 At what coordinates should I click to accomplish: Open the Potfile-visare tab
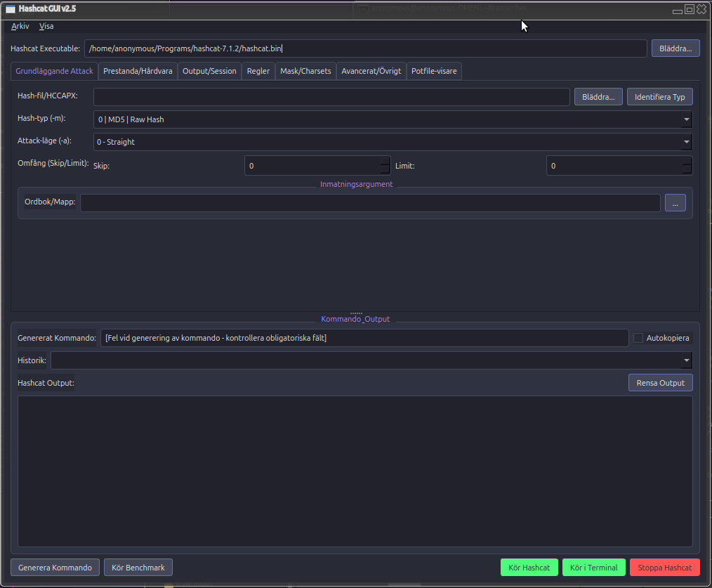434,72
